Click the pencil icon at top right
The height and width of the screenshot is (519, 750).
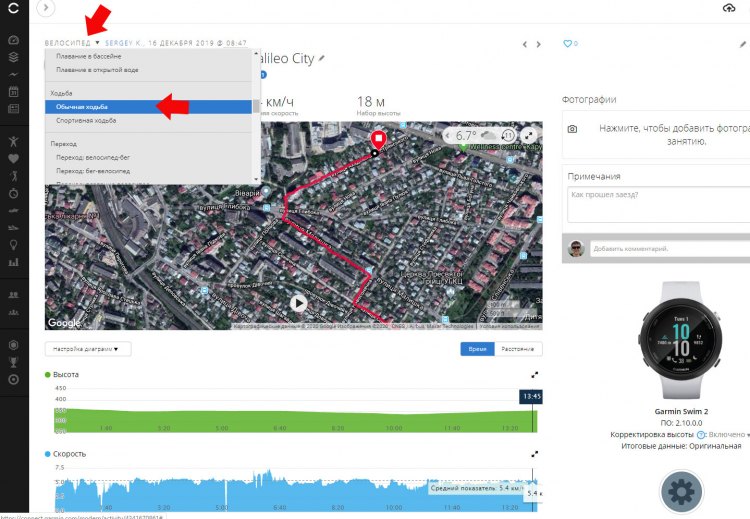coord(742,44)
